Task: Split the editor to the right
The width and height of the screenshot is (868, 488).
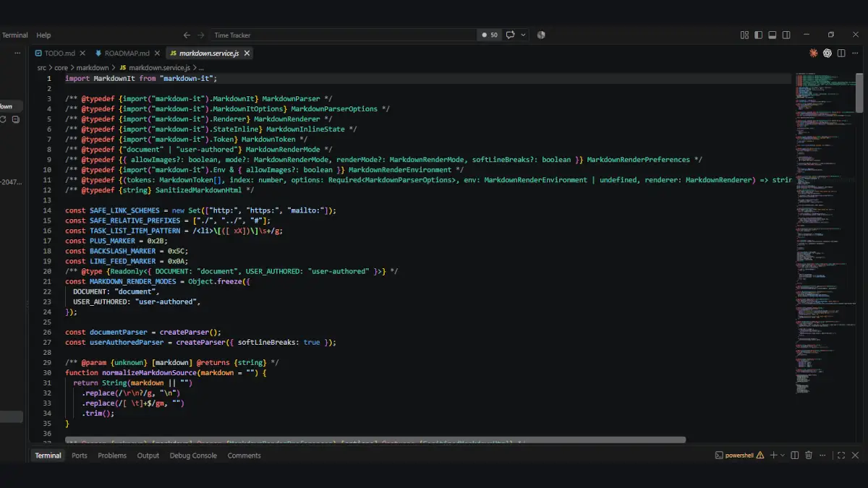Action: [x=841, y=53]
